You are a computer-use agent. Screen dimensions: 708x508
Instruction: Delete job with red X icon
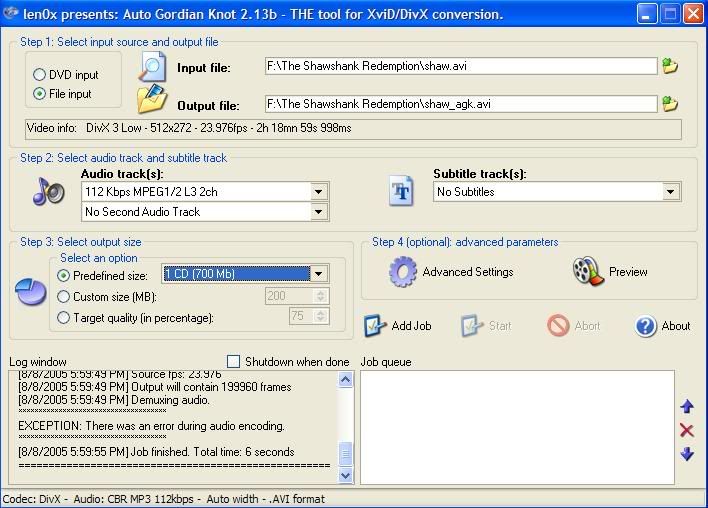coord(687,430)
